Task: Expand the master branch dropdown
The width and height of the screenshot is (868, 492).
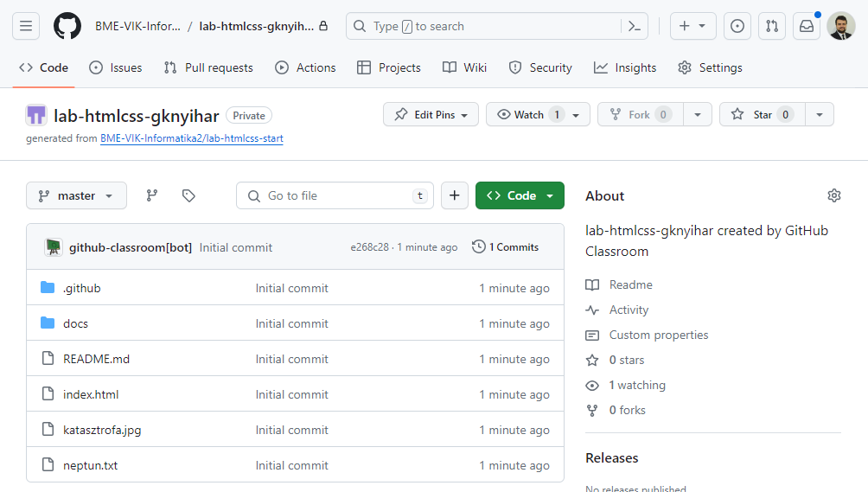Action: (x=76, y=195)
